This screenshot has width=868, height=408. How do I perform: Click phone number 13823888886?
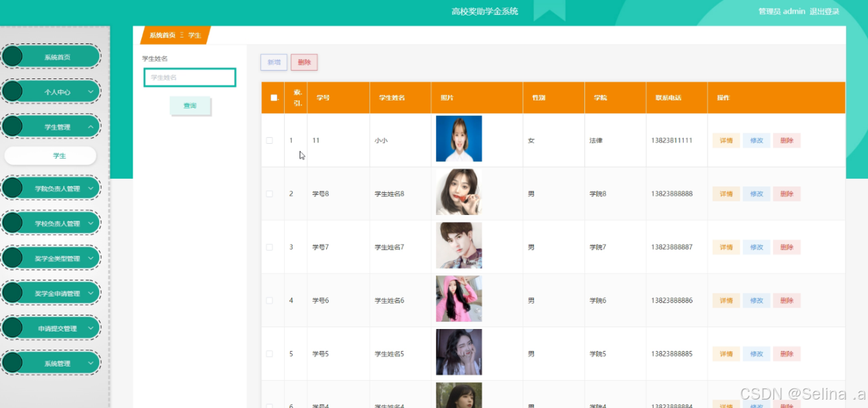tap(672, 300)
